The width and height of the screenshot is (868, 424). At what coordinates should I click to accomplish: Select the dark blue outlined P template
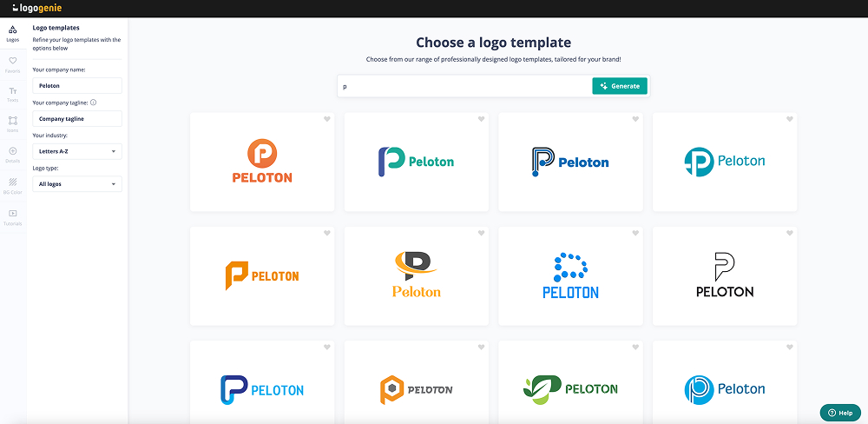point(571,162)
